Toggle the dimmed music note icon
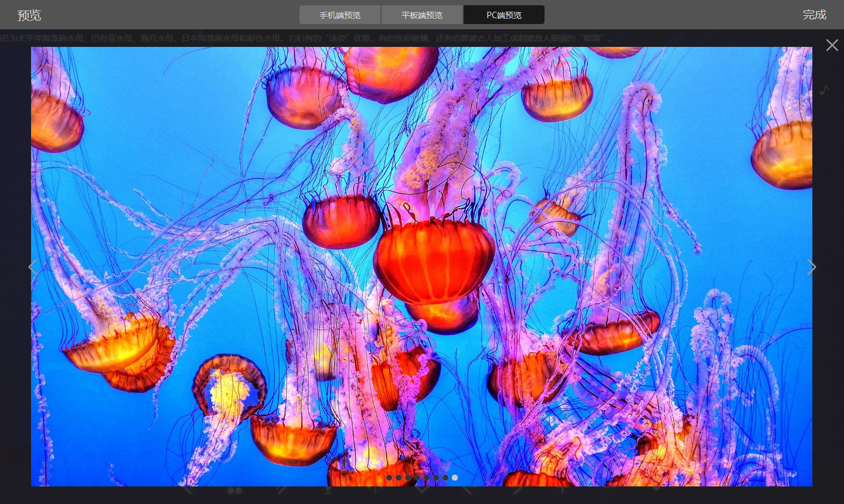844x504 pixels. [x=825, y=90]
